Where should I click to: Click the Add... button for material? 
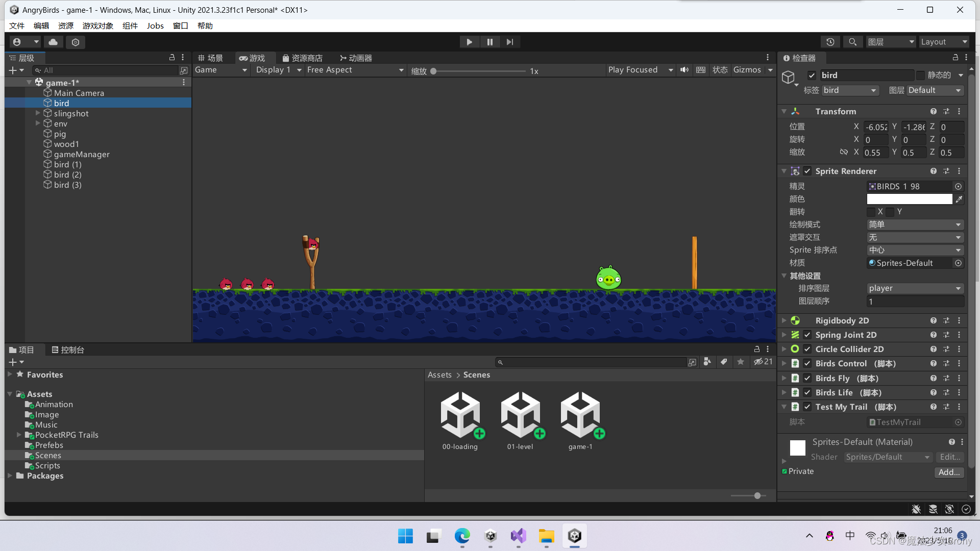[x=949, y=472]
